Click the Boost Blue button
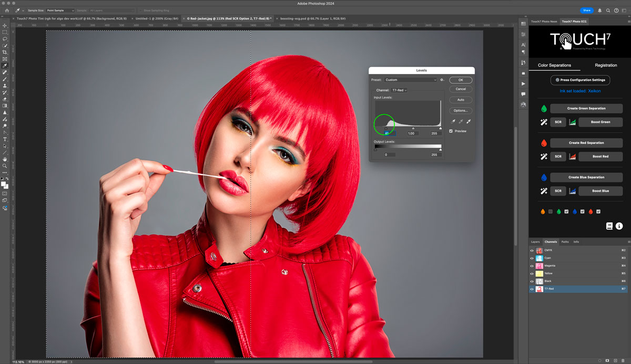Viewport: 631px width, 364px height. click(x=601, y=191)
